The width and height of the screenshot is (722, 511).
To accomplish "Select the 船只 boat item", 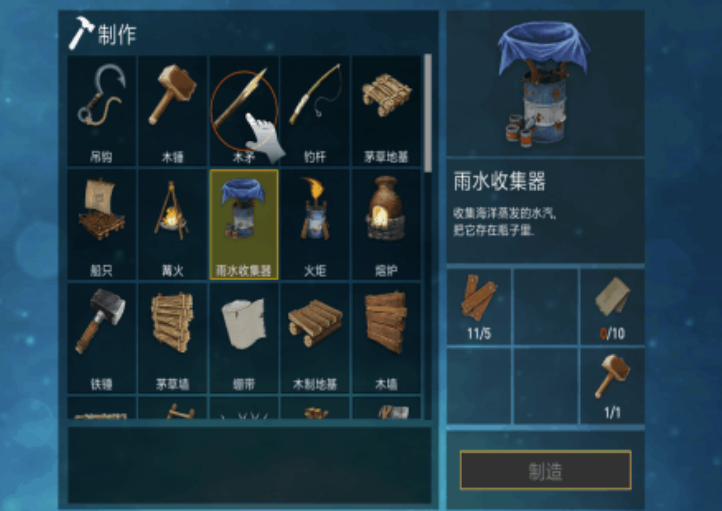I will tap(102, 224).
